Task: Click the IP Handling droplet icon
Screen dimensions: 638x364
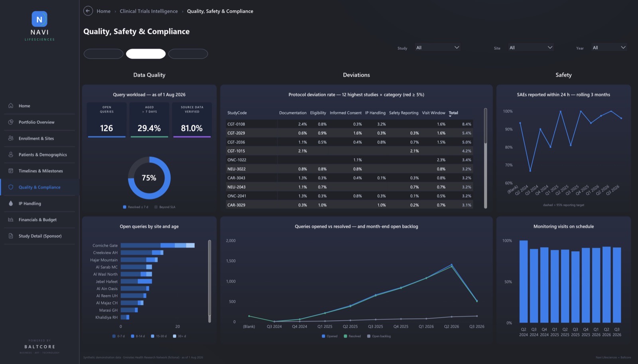Action: click(11, 203)
